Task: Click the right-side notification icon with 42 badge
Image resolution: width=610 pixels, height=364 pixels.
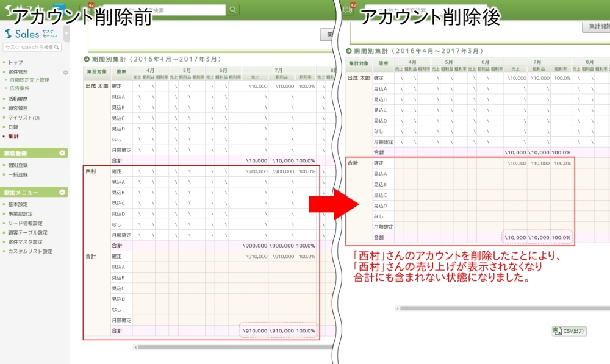Action: pyautogui.click(x=348, y=9)
